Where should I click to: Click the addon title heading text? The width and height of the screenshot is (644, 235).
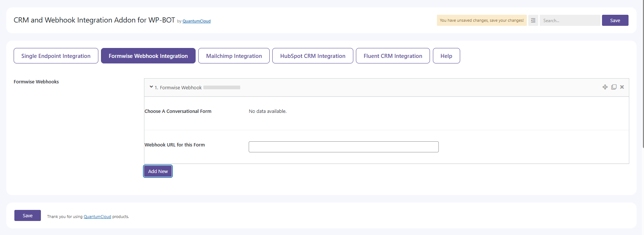click(x=94, y=20)
